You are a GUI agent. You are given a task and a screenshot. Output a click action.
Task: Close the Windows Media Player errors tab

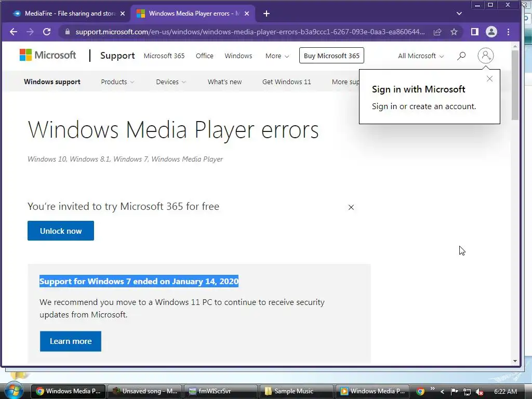click(247, 14)
